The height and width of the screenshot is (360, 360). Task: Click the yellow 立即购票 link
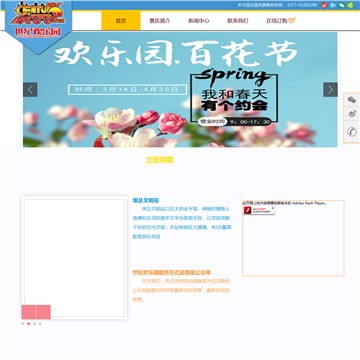159,160
